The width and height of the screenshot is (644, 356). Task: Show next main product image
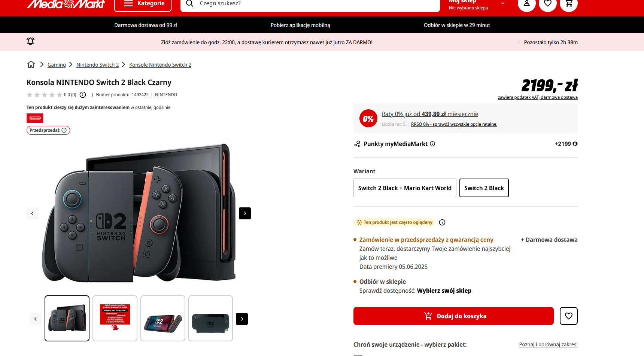coord(245,213)
